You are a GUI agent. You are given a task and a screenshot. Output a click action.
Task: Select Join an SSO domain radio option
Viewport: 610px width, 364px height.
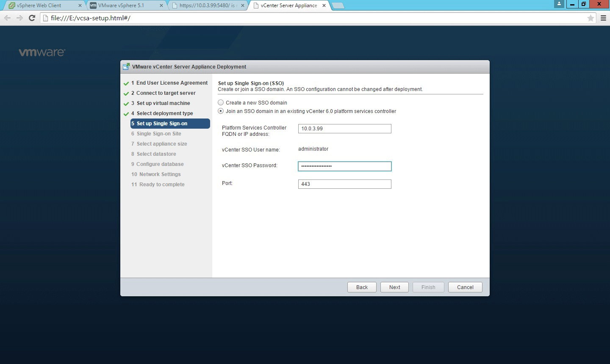pos(221,111)
